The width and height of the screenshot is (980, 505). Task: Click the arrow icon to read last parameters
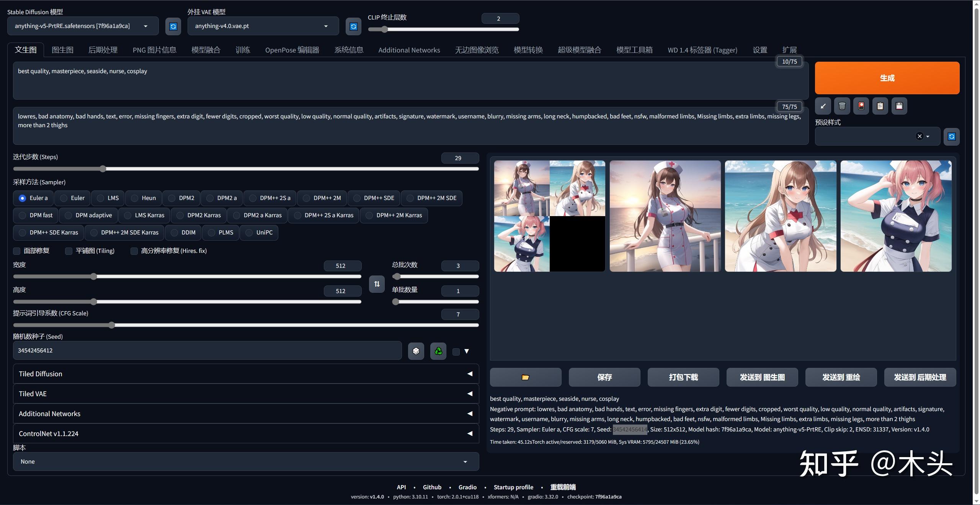point(823,106)
